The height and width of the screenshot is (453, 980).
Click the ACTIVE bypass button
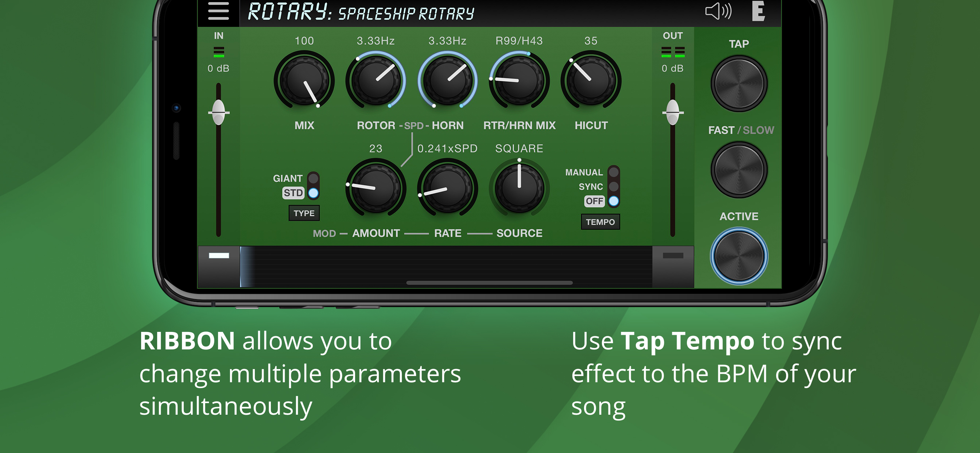739,256
